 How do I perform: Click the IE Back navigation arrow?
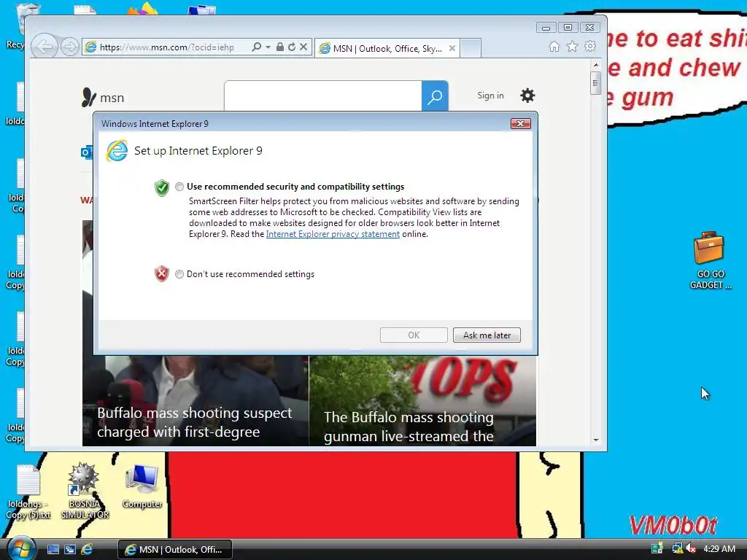pyautogui.click(x=44, y=47)
